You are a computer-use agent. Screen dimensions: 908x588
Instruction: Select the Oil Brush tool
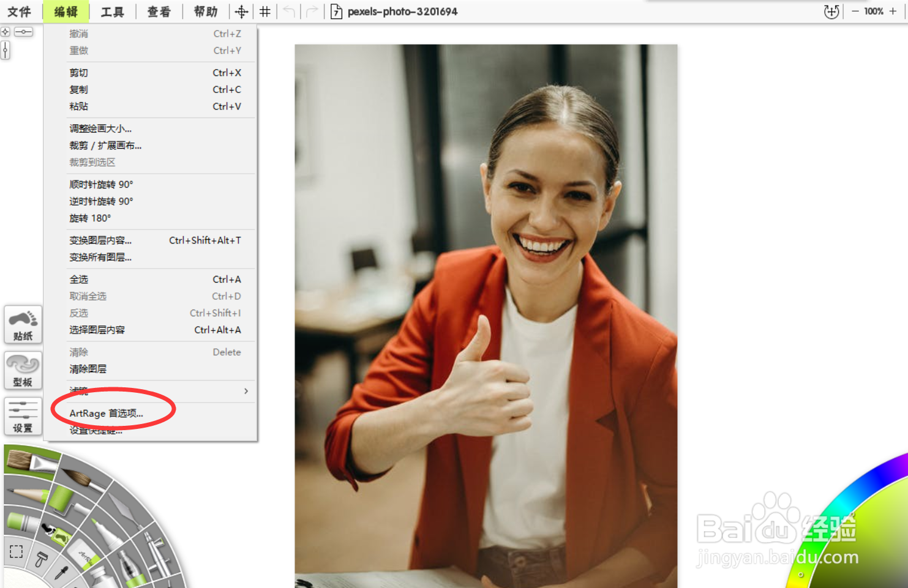[x=31, y=461]
